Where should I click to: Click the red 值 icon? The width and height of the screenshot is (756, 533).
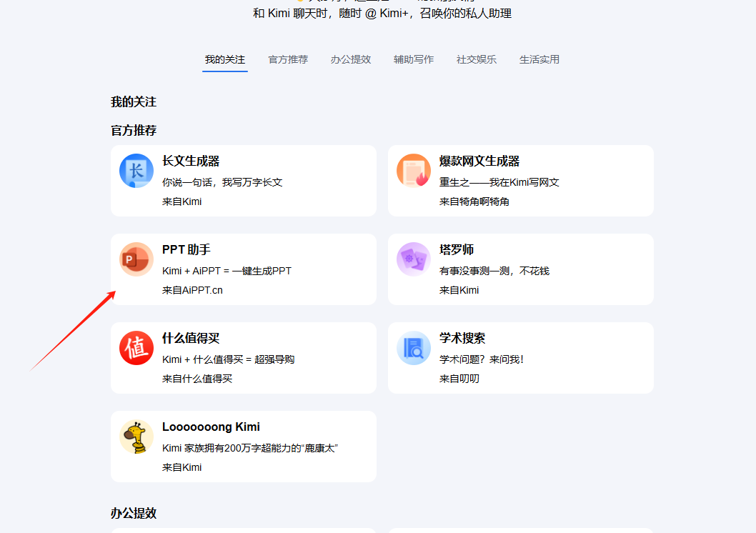tap(136, 348)
